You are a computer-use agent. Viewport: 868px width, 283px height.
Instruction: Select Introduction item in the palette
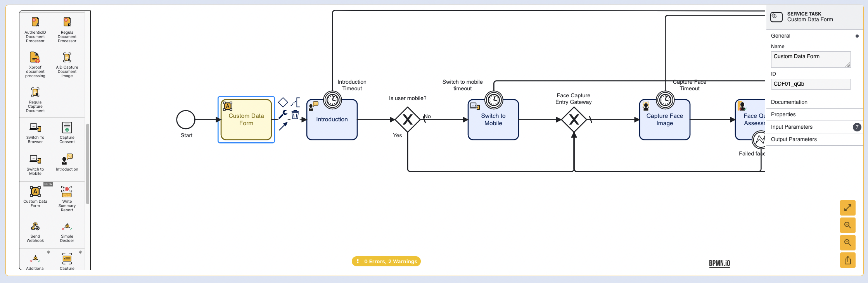tap(67, 163)
